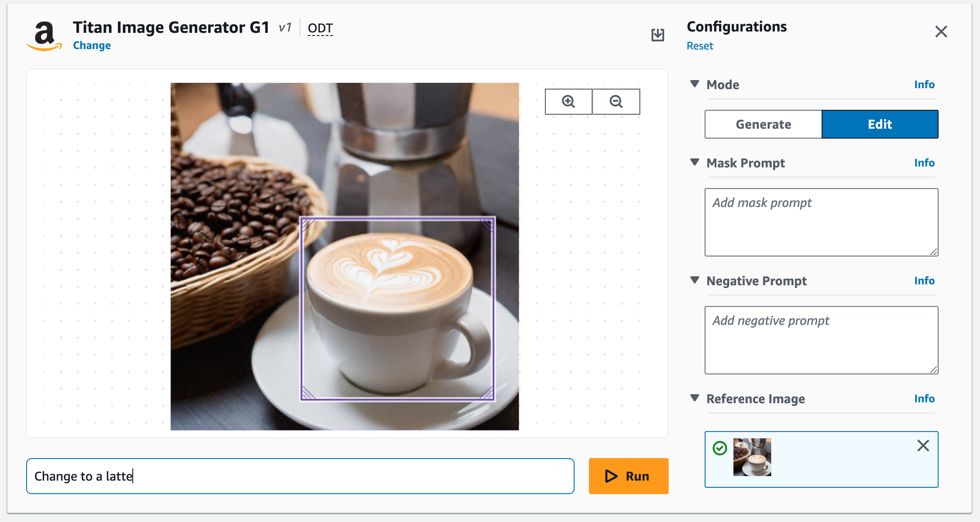Screen dimensions: 980x522
Task: Remove the reference image with its X
Action: tap(923, 445)
